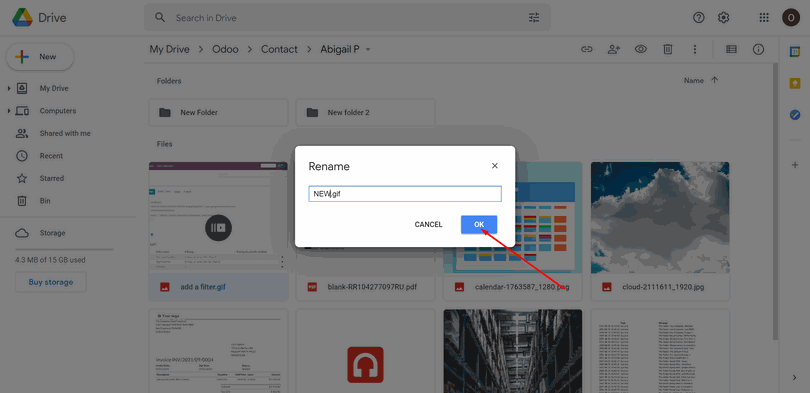810x393 pixels.
Task: Click the Share add-person icon
Action: [x=614, y=49]
